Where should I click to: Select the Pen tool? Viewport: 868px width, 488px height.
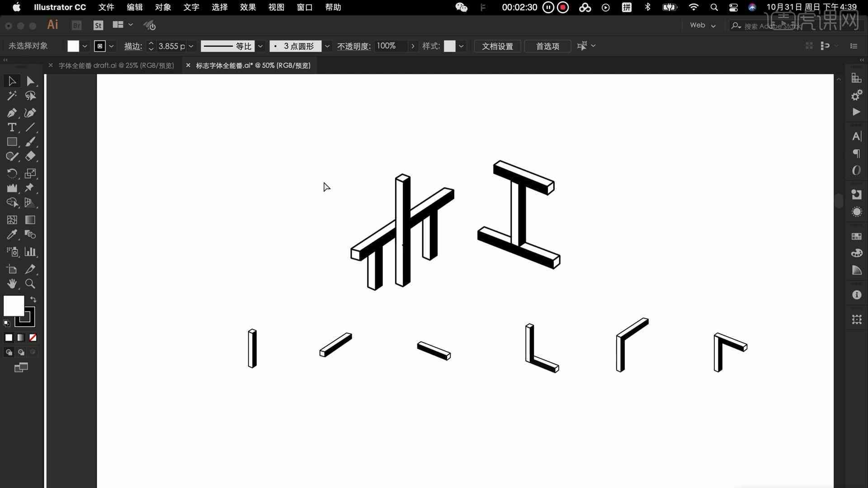(12, 113)
